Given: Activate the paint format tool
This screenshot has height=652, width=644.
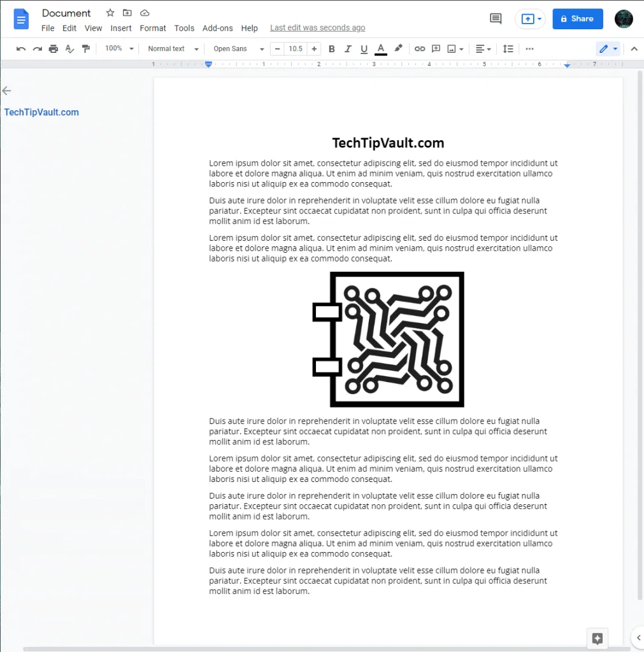Looking at the screenshot, I should pyautogui.click(x=86, y=49).
